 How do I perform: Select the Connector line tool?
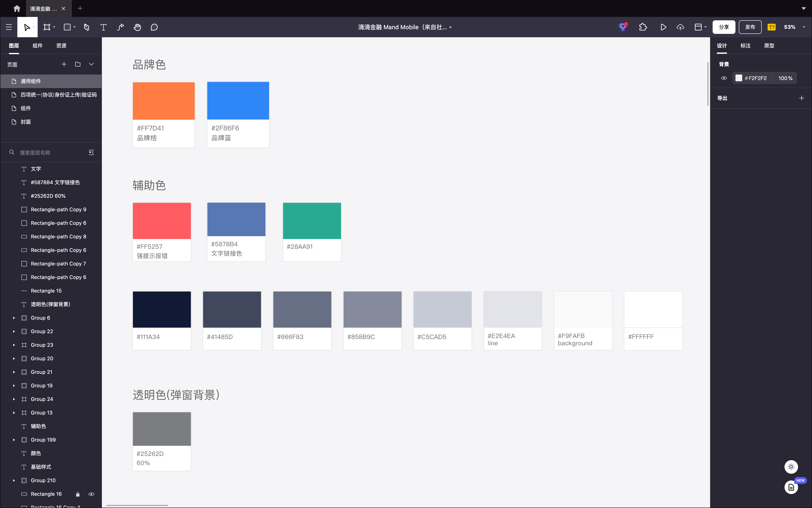click(121, 27)
